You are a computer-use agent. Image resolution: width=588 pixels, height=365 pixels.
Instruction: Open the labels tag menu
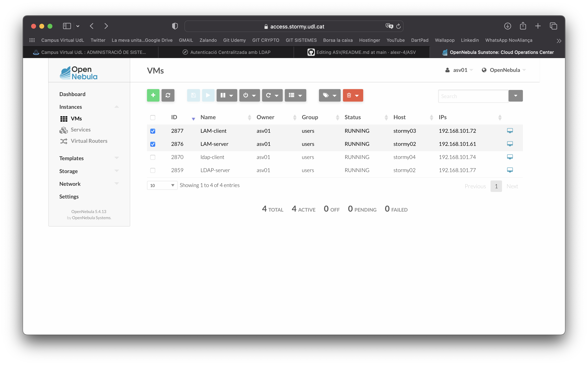[329, 95]
